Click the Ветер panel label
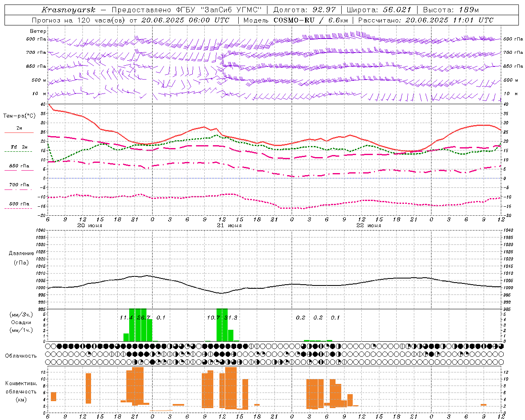The height and width of the screenshot is (420, 525). coord(38,31)
